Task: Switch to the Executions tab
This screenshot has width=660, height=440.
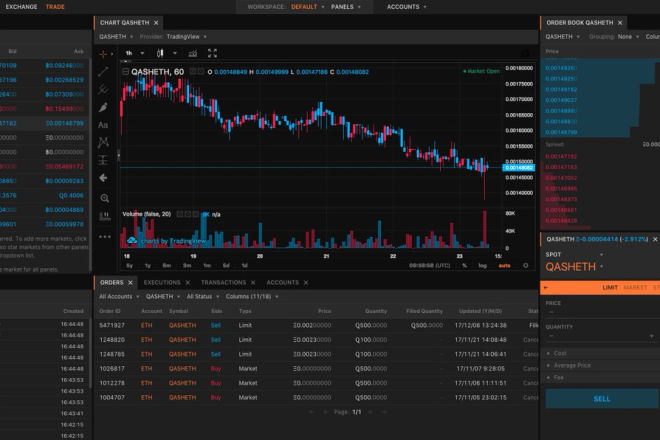Action: pos(162,283)
